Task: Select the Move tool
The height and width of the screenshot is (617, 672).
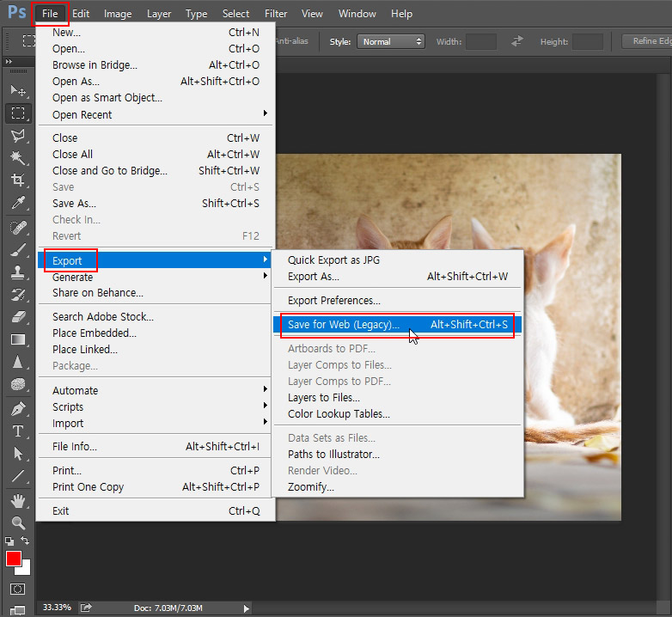Action: pos(17,90)
